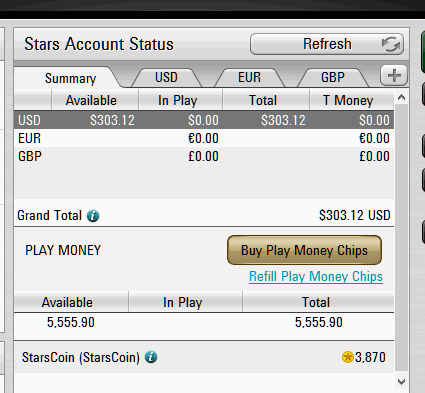Click the StarsCoin balance of 3,870
Image resolution: width=425 pixels, height=393 pixels.
click(370, 357)
